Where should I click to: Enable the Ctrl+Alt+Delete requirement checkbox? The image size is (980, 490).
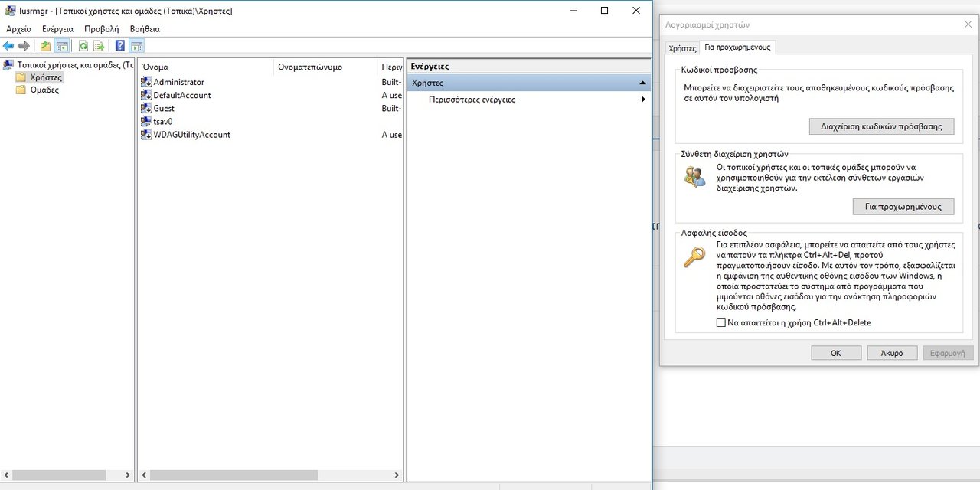pos(720,322)
